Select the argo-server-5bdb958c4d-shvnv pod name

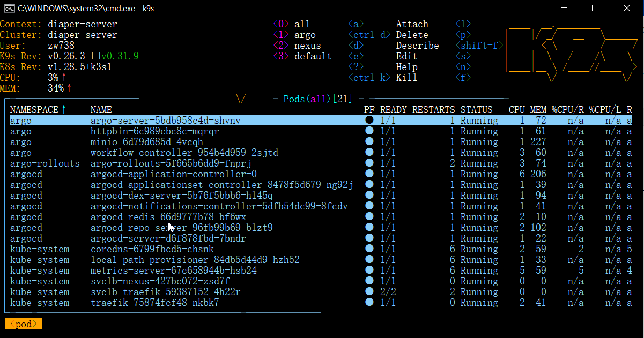[x=166, y=121]
